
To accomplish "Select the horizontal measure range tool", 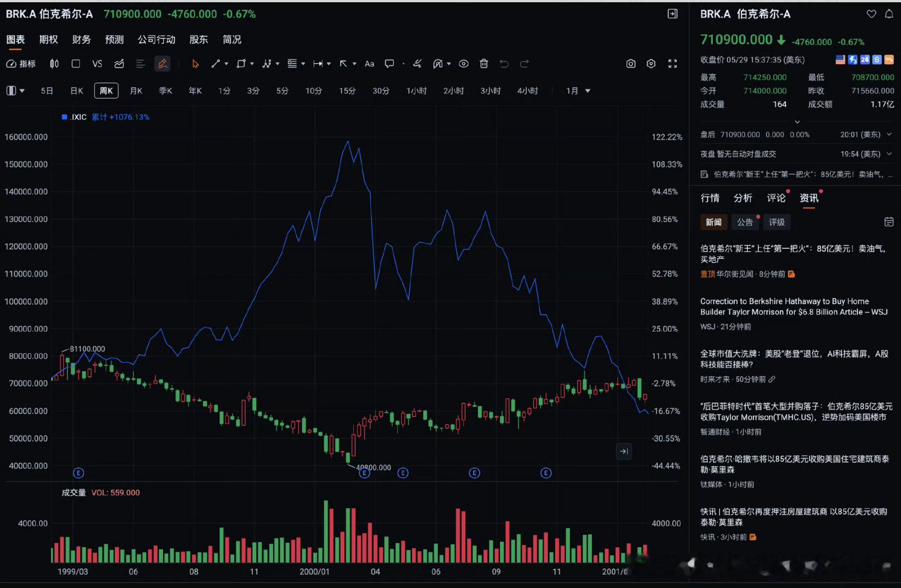I will tap(318, 64).
